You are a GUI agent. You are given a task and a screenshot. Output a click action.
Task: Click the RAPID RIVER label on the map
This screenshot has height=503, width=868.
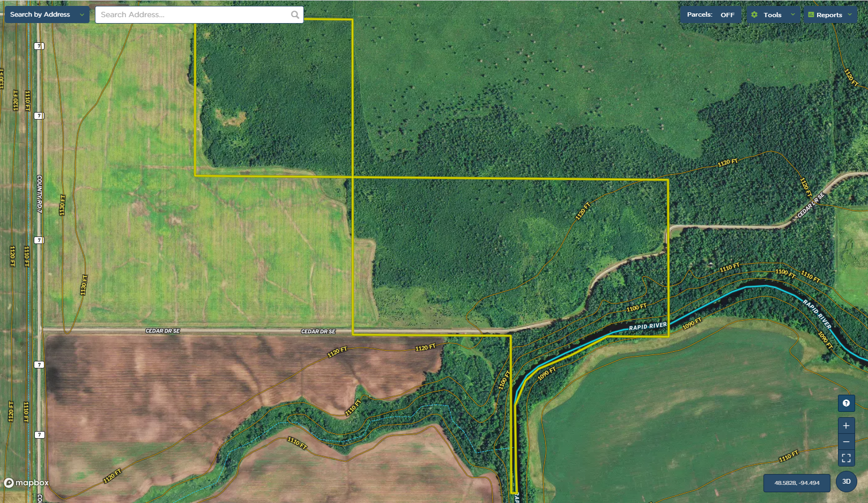click(x=648, y=327)
